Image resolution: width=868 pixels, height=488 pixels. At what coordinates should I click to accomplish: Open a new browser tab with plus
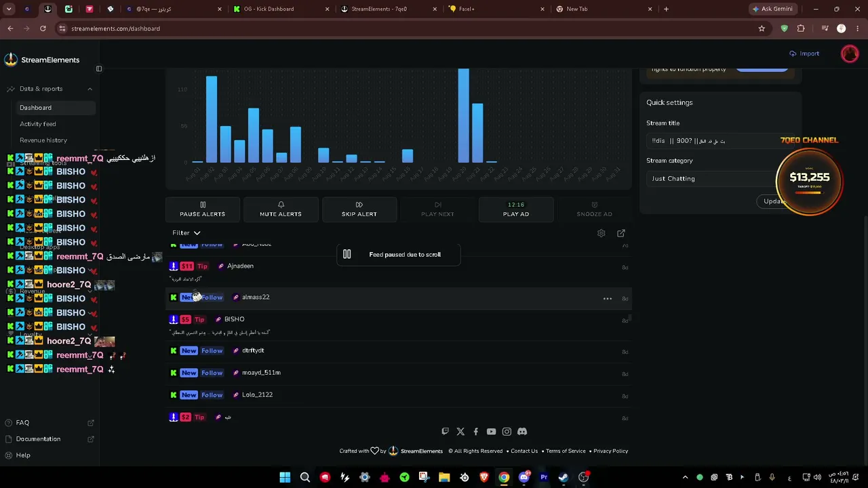tap(666, 9)
